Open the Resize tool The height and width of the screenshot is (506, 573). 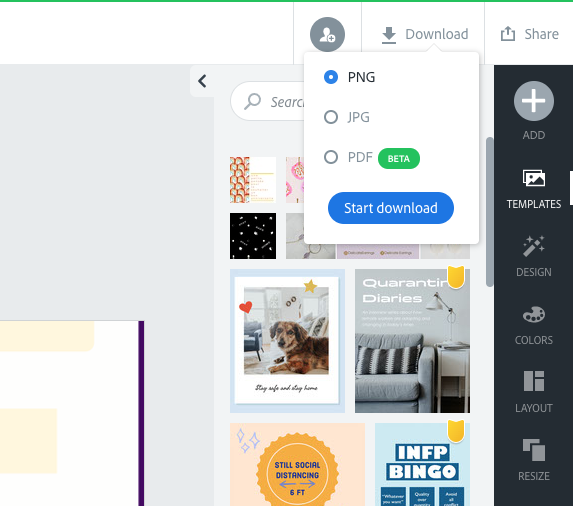[x=534, y=450]
